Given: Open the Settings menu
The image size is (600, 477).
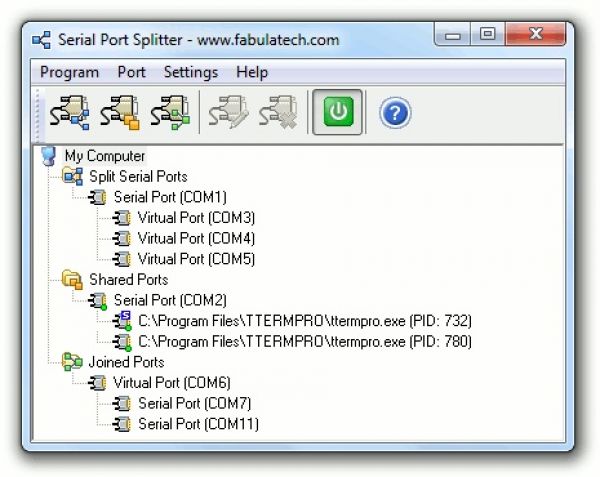Looking at the screenshot, I should [191, 72].
